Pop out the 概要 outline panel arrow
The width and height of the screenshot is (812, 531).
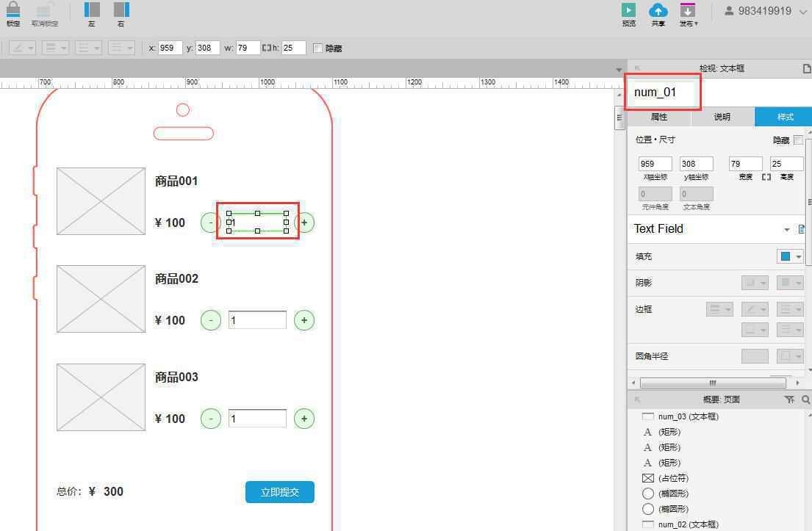638,400
